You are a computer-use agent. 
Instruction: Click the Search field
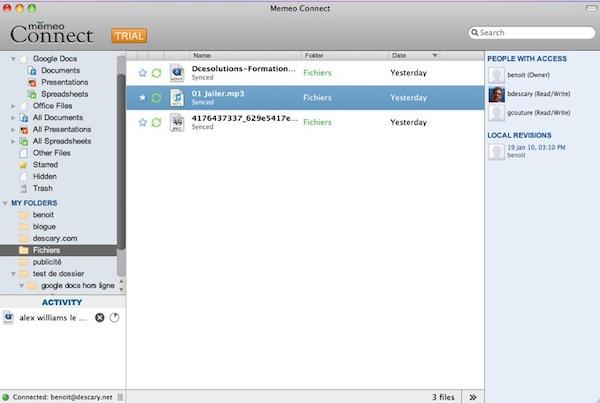coord(532,33)
